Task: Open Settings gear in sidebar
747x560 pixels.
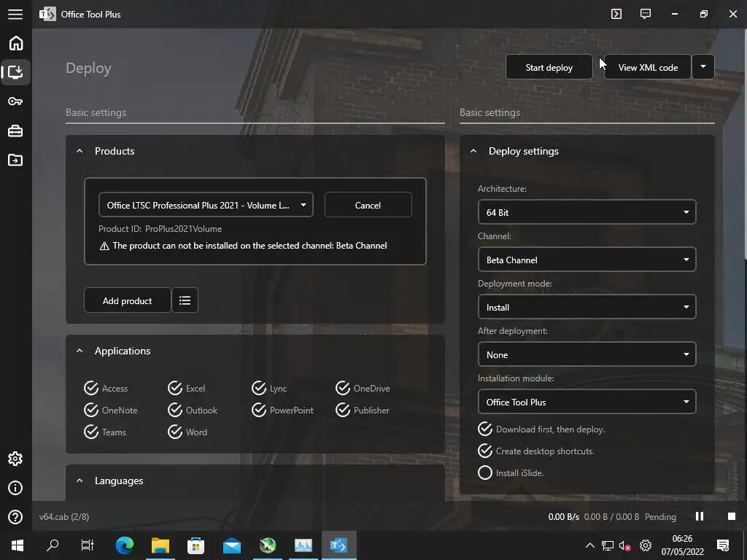Action: click(x=16, y=459)
